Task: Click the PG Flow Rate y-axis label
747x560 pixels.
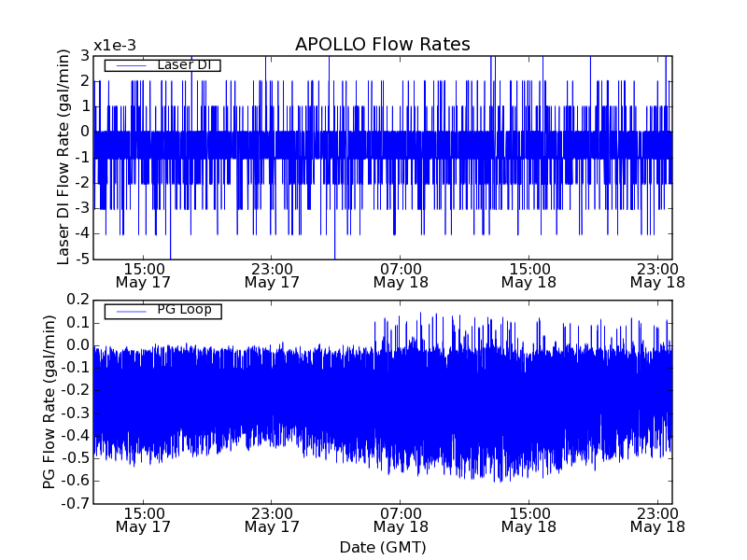Action: pyautogui.click(x=49, y=401)
